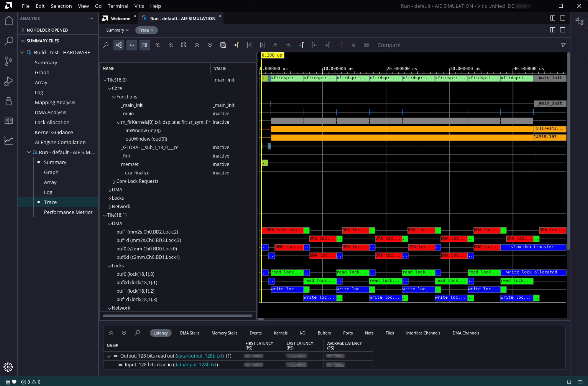Click the errors and warnings status indicator

pos(31,382)
